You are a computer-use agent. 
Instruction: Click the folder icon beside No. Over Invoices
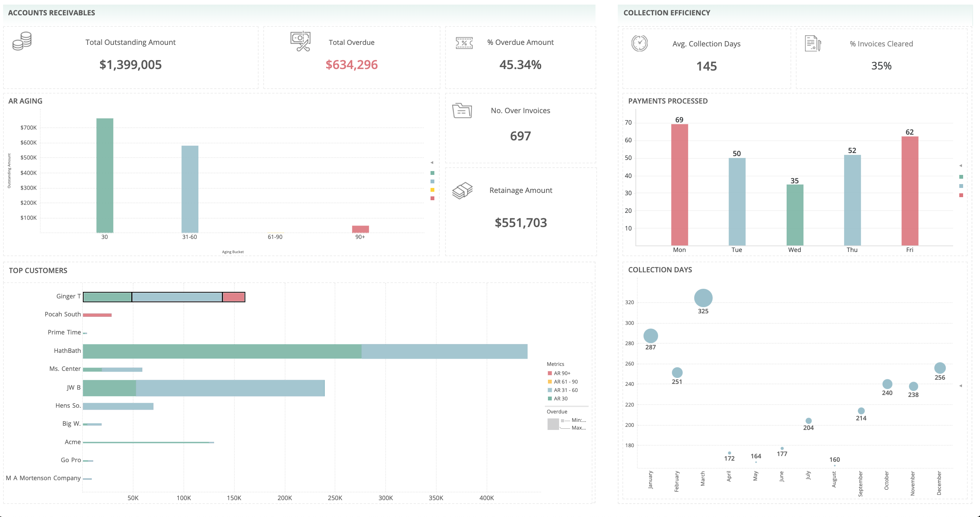click(462, 111)
